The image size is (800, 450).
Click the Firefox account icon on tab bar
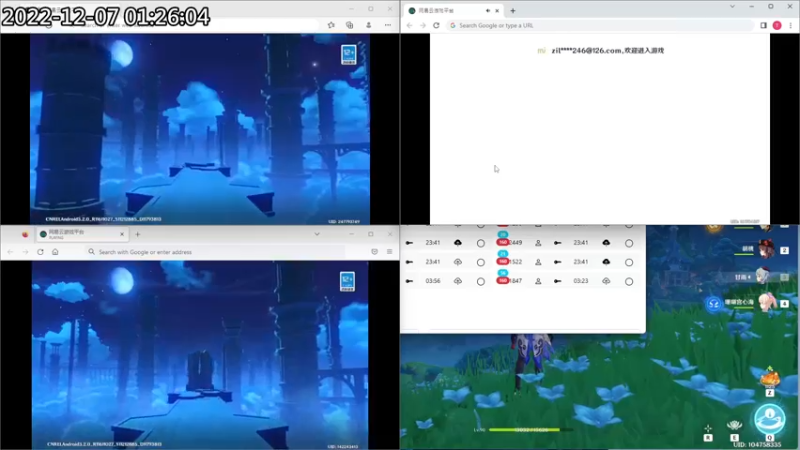[25, 235]
